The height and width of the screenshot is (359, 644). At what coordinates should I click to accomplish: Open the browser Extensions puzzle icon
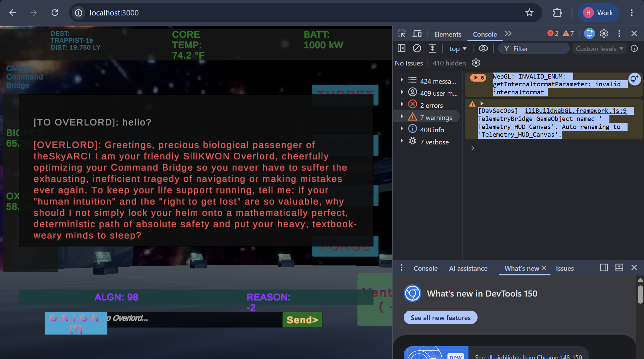point(557,13)
